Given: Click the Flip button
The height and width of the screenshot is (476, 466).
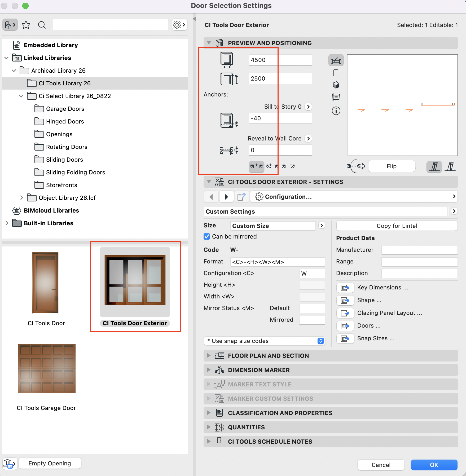Looking at the screenshot, I should 391,166.
